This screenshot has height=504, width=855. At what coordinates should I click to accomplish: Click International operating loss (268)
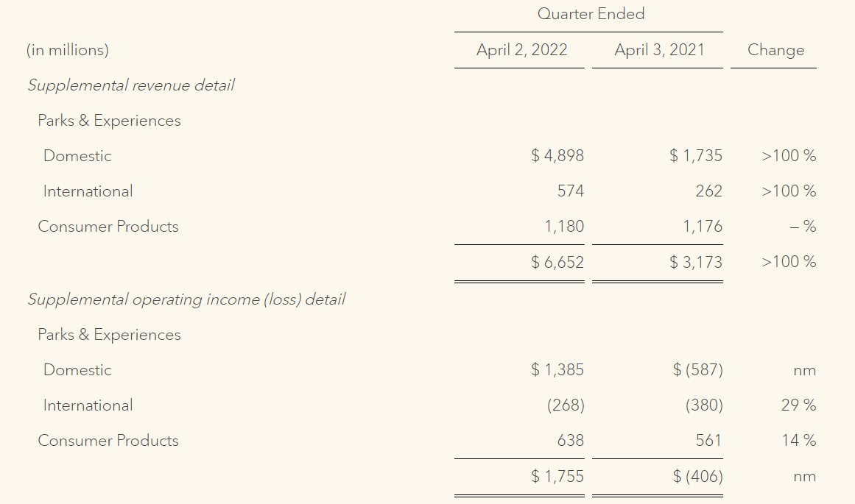click(x=566, y=405)
